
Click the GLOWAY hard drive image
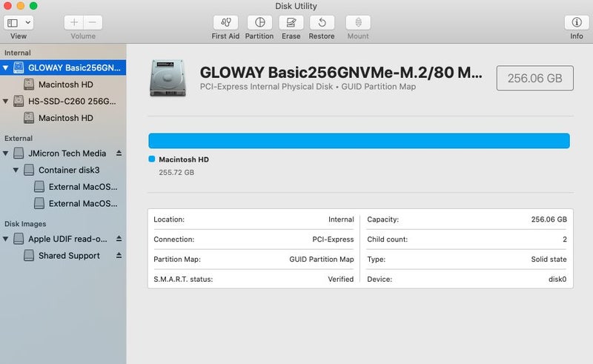[168, 78]
